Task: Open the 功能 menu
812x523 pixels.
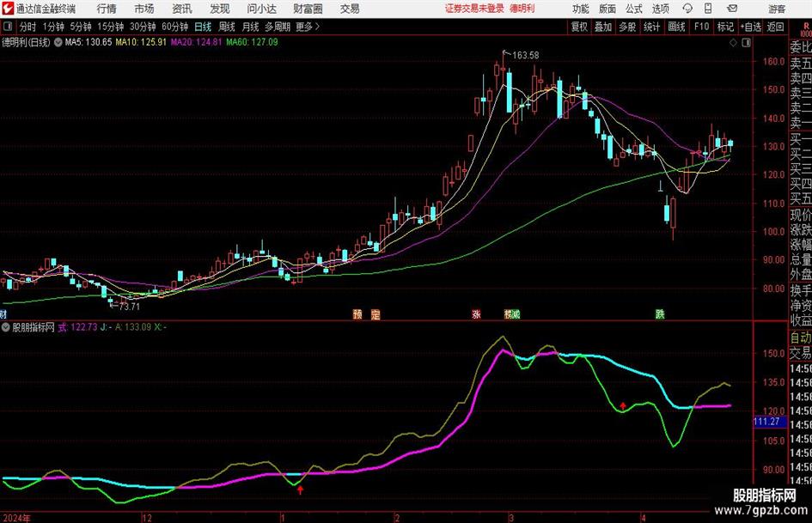Action: tap(581, 9)
